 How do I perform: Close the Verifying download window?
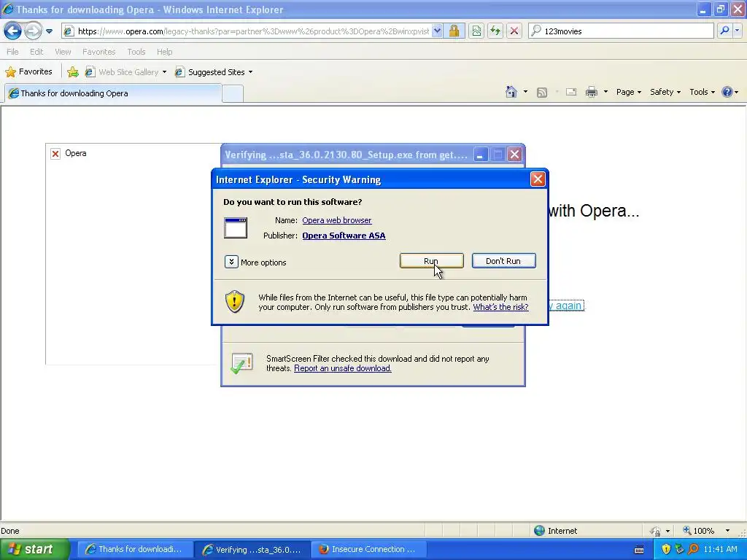tap(514, 155)
